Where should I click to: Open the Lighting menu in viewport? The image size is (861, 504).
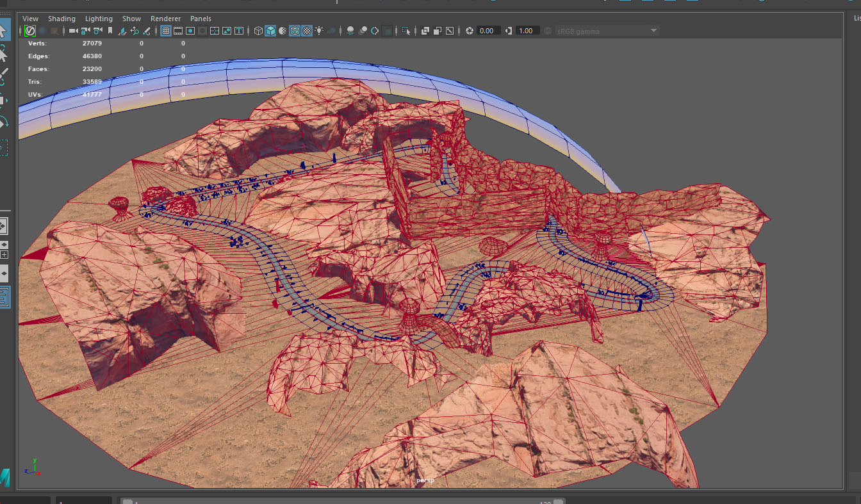pyautogui.click(x=99, y=19)
